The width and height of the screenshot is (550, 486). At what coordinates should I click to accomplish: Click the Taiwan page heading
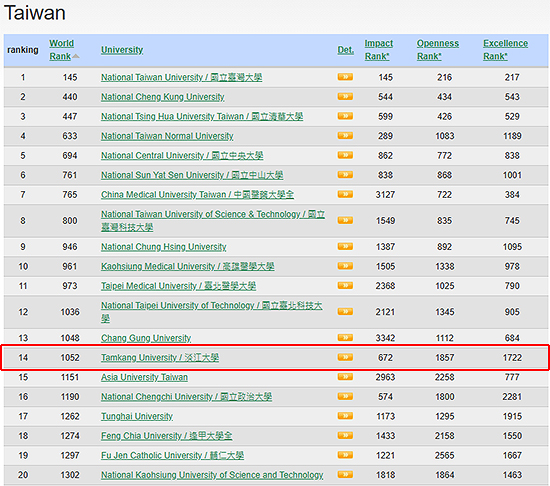(35, 13)
